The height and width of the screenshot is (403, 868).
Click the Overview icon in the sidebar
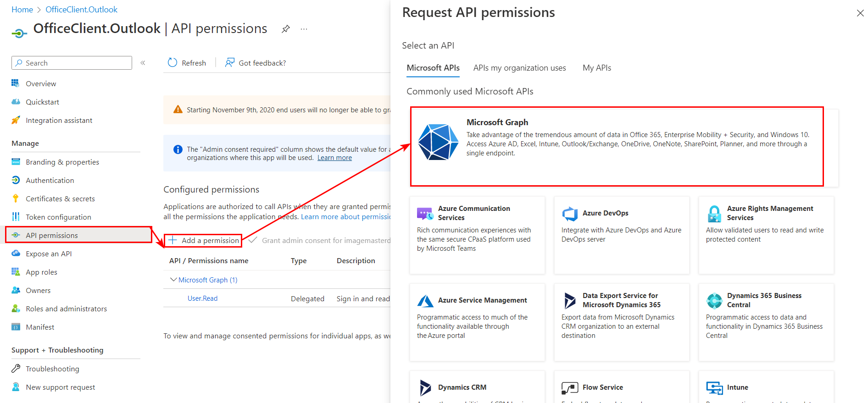click(16, 83)
